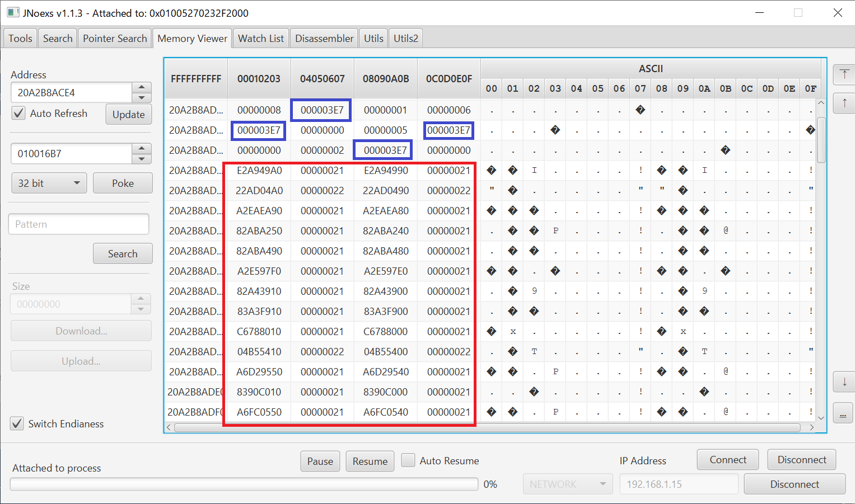The width and height of the screenshot is (855, 504).
Task: Move memory view up one step
Action: click(x=844, y=103)
